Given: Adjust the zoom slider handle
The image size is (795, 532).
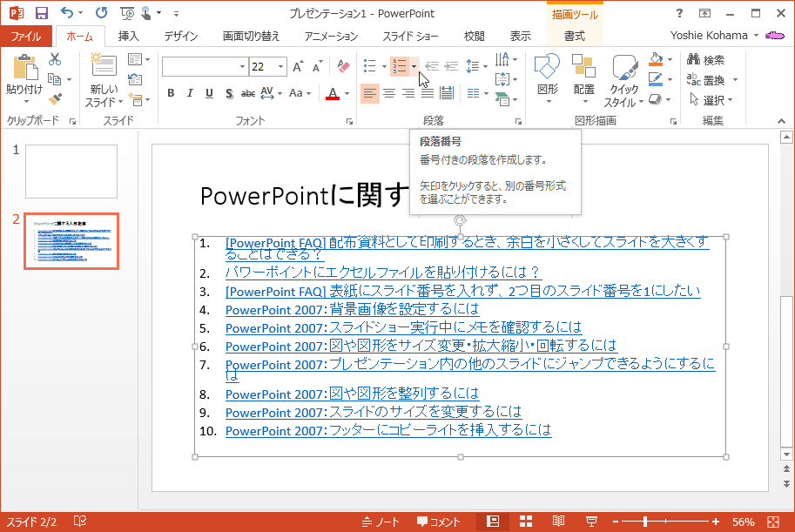Looking at the screenshot, I should 645,522.
